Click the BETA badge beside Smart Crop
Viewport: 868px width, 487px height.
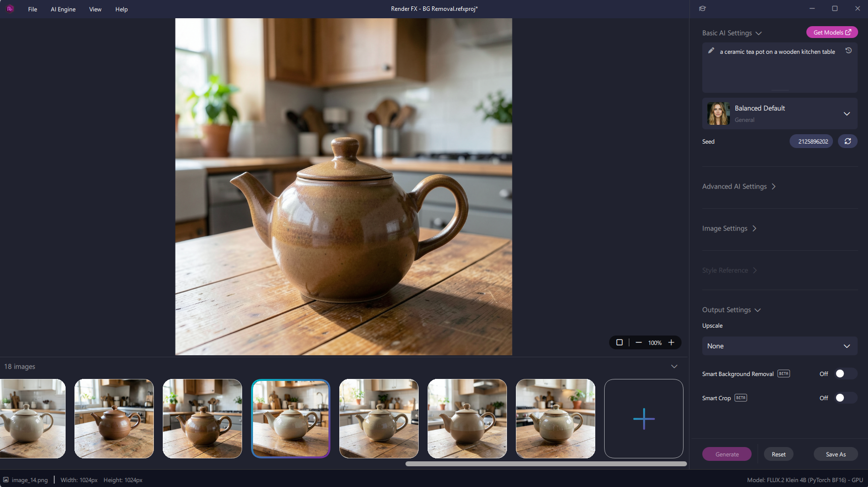[741, 398]
